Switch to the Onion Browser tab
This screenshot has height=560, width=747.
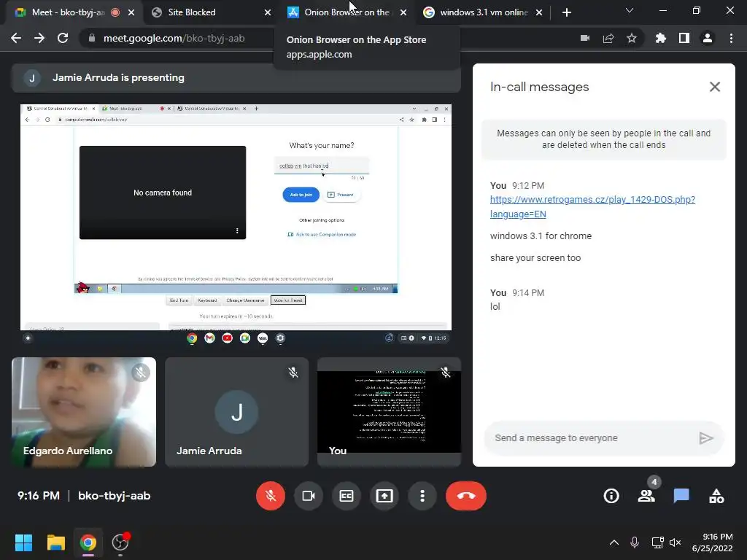[347, 12]
